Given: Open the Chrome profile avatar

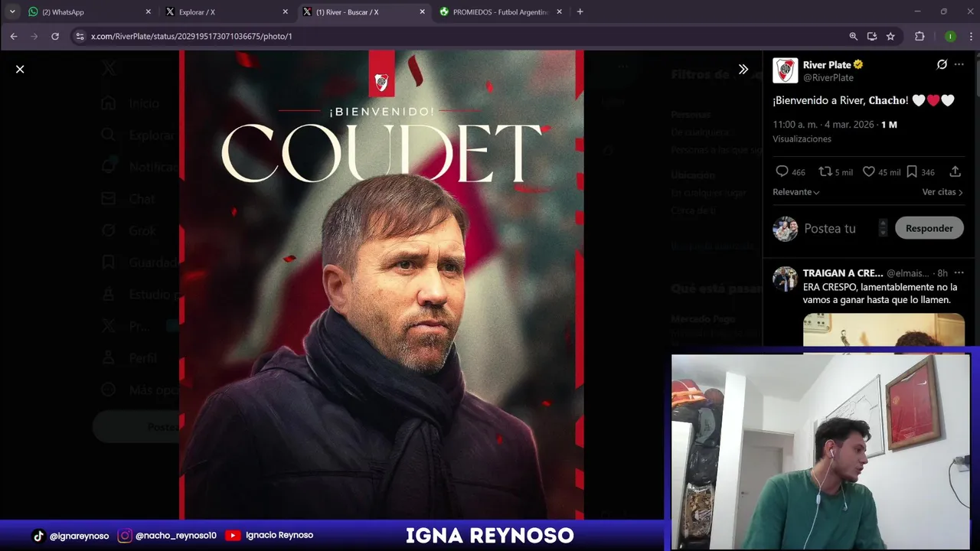Looking at the screenshot, I should pyautogui.click(x=950, y=36).
